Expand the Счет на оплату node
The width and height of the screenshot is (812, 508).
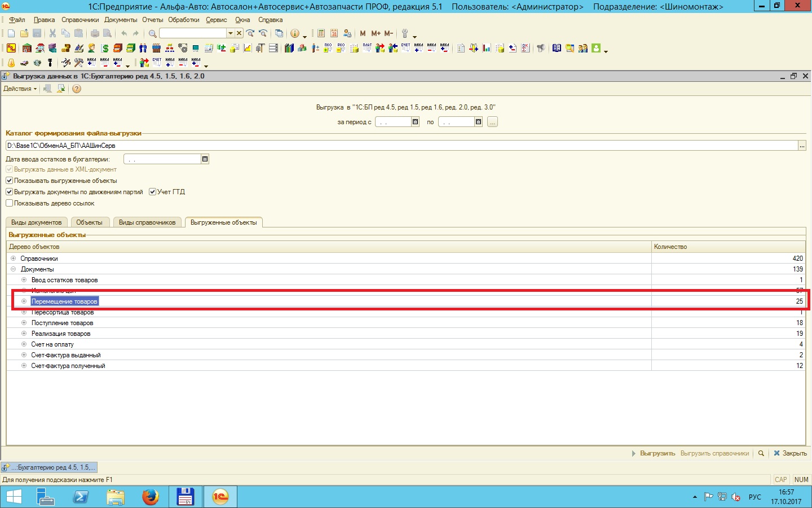[24, 344]
